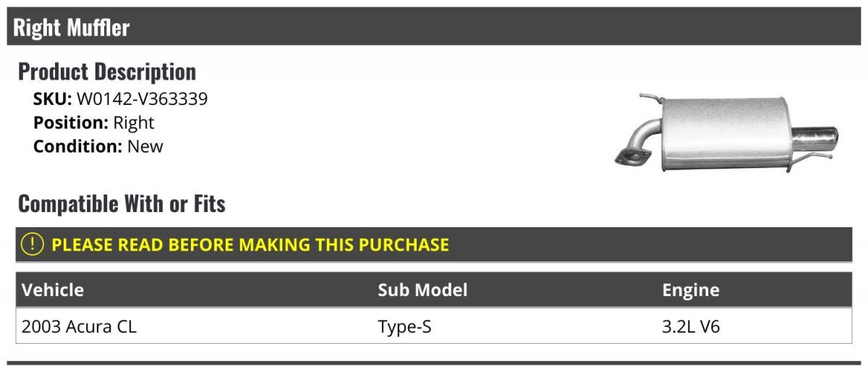Select the Type-S sub model cell
868x372 pixels.
click(404, 327)
